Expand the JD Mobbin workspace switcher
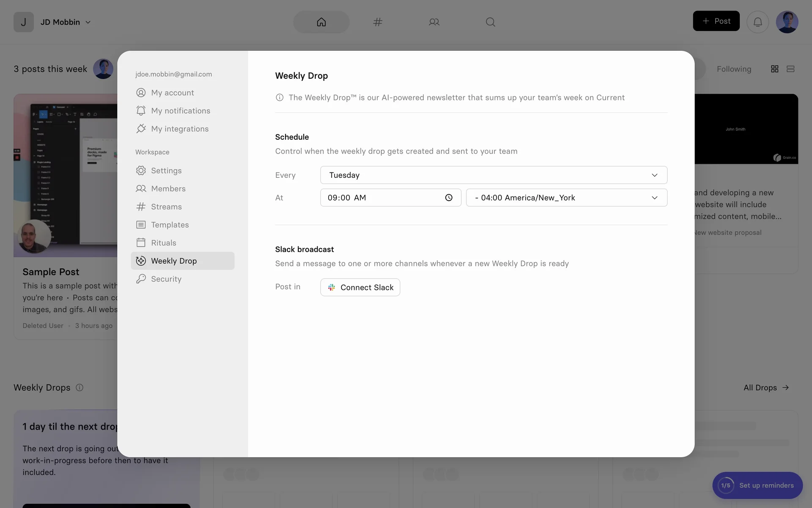The image size is (812, 508). pyautogui.click(x=66, y=22)
